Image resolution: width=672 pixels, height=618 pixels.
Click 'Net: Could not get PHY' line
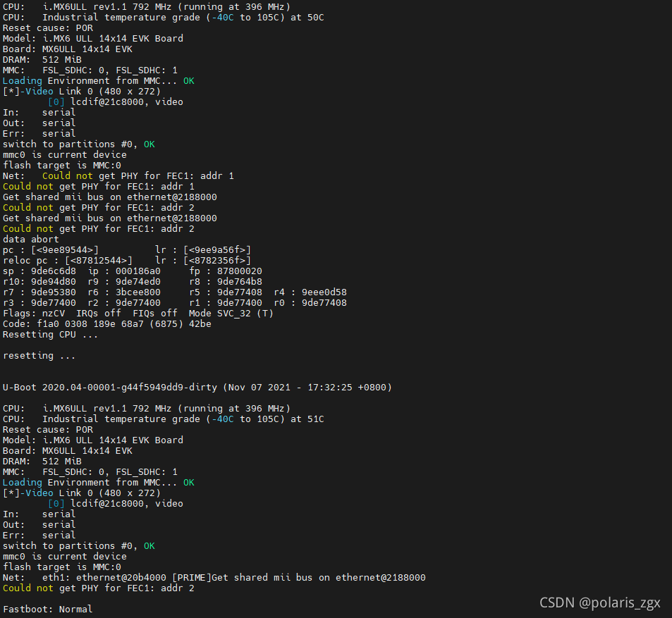tap(118, 175)
